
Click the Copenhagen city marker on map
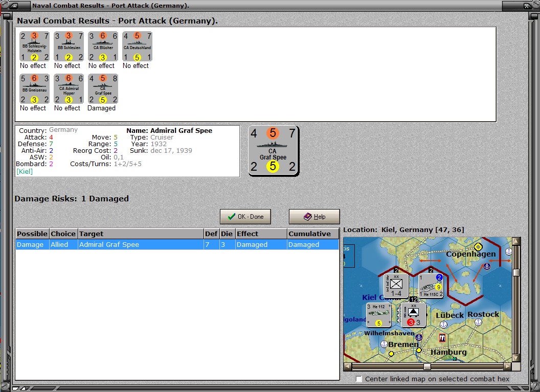tap(478, 247)
